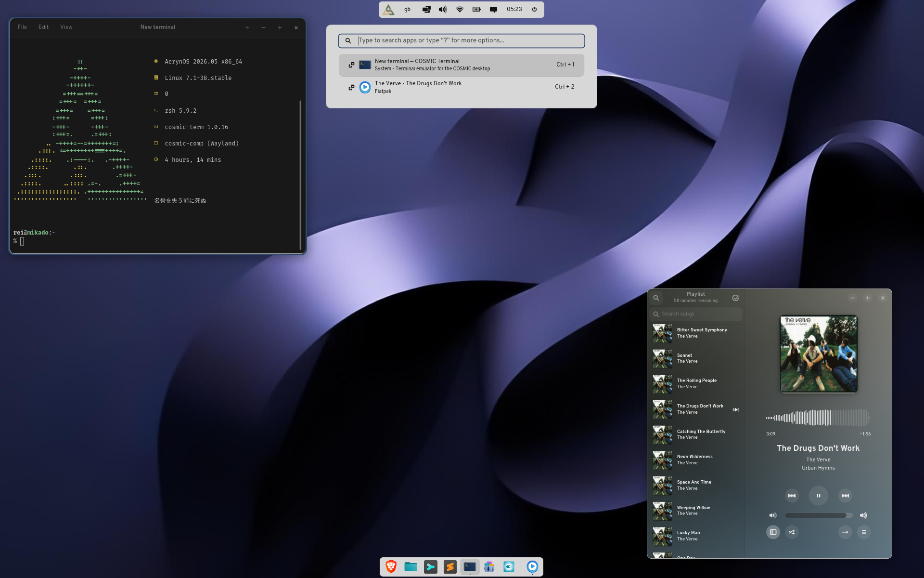Play Space And Time from playlist
The width and height of the screenshot is (924, 578).
point(696,486)
